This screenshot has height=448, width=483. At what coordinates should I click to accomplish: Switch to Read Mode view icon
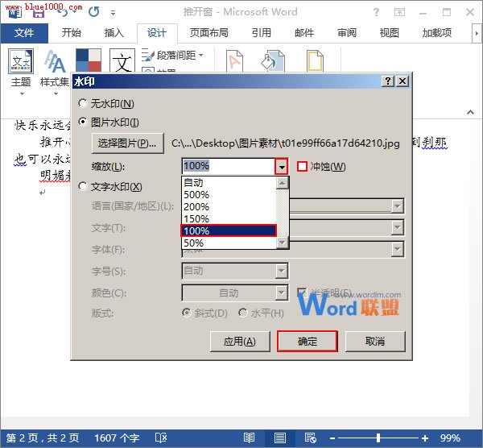pos(249,438)
